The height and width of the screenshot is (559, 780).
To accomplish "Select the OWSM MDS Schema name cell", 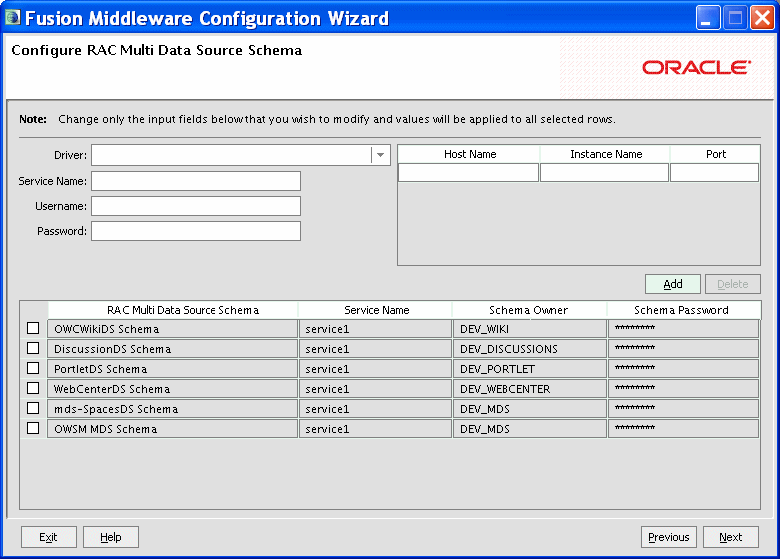I will pyautogui.click(x=172, y=429).
